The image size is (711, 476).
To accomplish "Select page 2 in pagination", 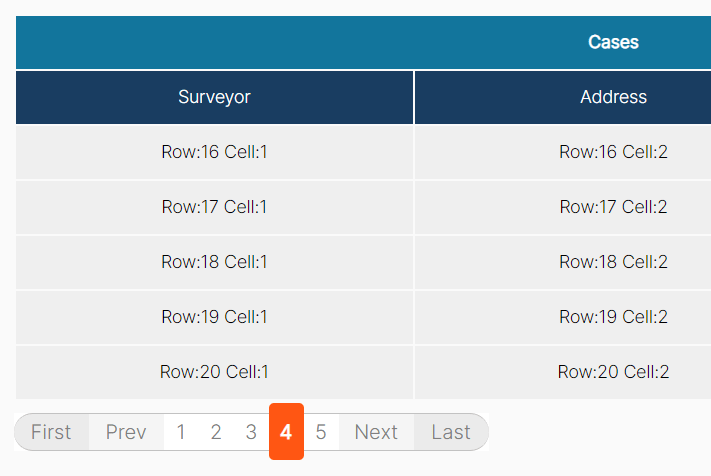I will [216, 432].
